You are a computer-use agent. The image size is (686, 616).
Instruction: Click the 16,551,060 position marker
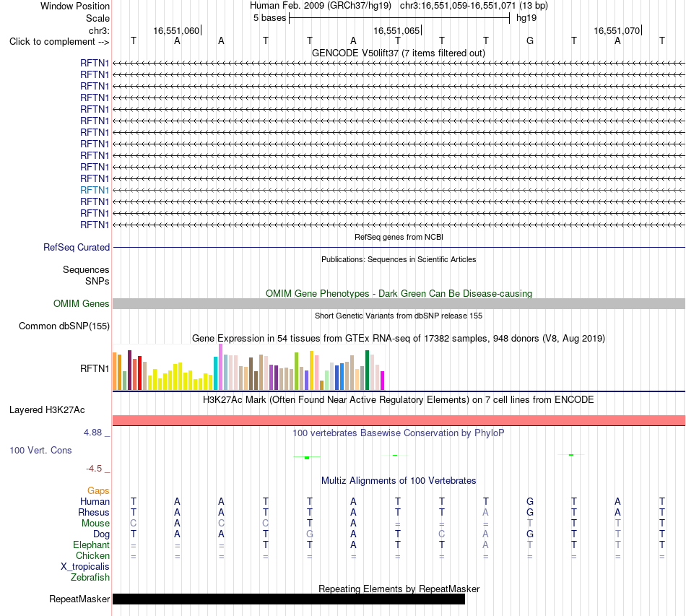point(176,30)
